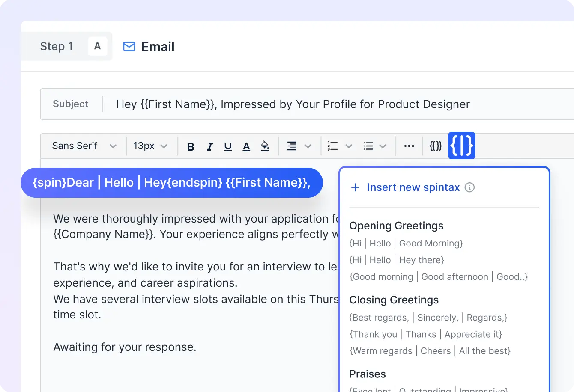Click the Email envelope icon
This screenshot has width=574, height=392.
129,46
